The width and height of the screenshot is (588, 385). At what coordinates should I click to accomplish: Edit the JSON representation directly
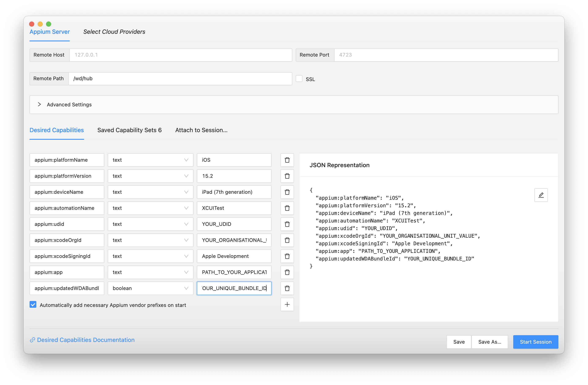tap(541, 195)
